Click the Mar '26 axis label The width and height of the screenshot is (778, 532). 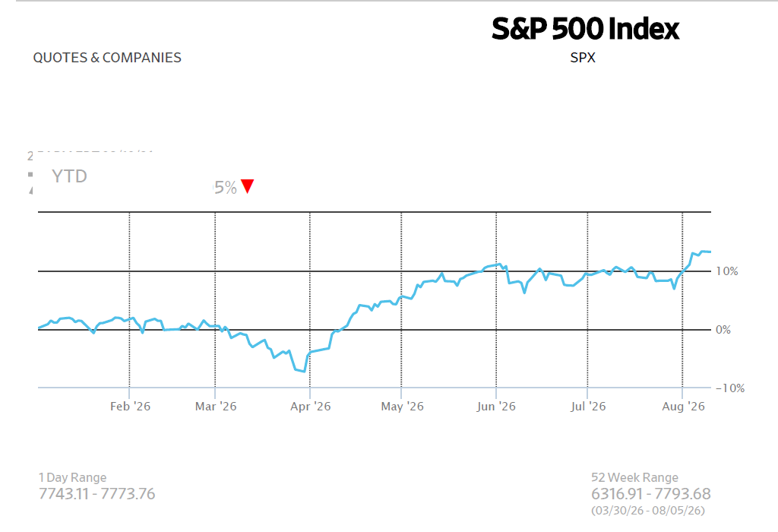click(x=216, y=407)
